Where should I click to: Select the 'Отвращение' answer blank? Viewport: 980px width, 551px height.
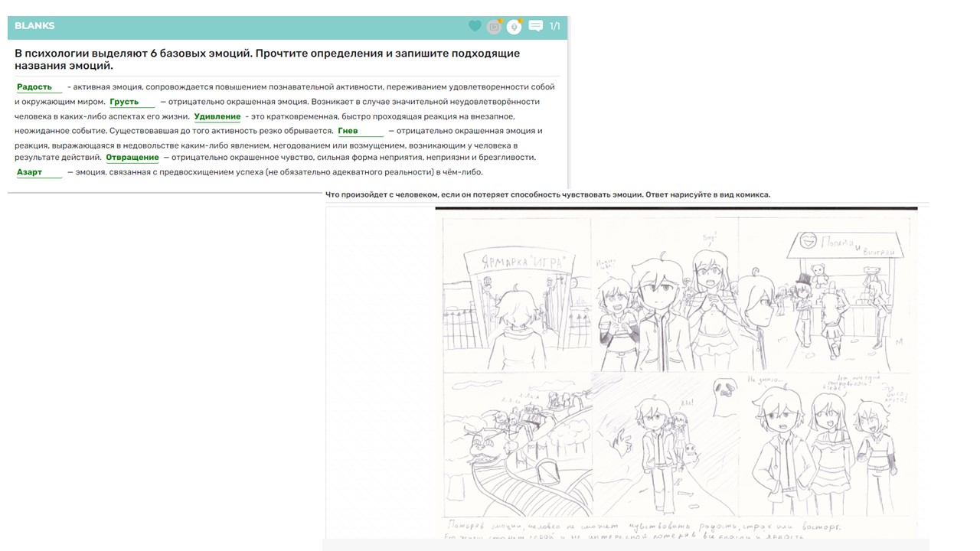(132, 158)
